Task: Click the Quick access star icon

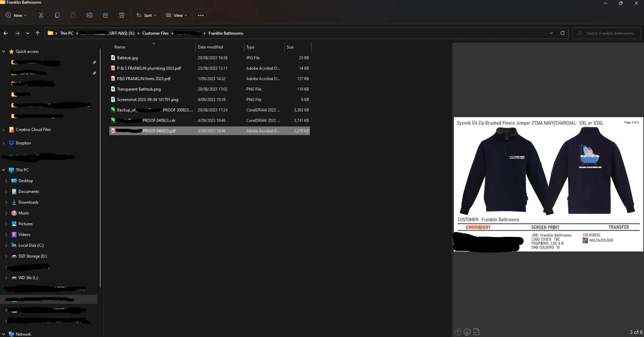Action: point(11,52)
